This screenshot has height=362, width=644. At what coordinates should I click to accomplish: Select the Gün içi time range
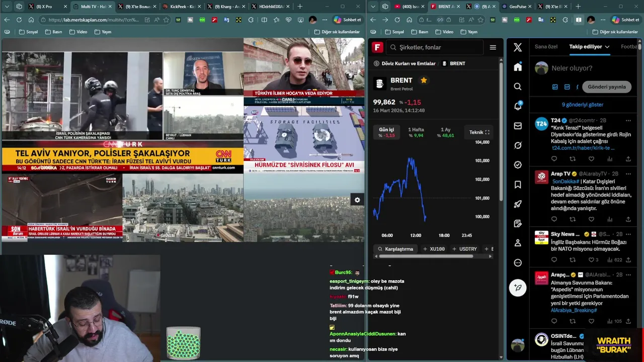[386, 132]
